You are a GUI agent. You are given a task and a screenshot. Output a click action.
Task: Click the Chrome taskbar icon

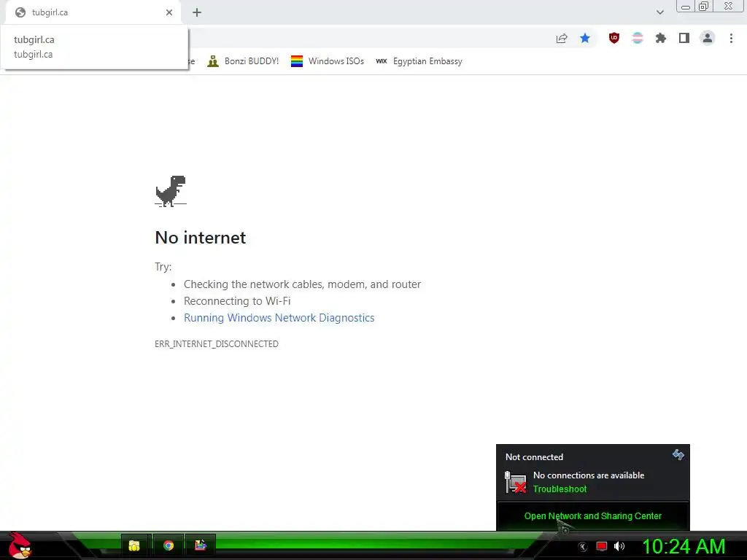coord(169,545)
